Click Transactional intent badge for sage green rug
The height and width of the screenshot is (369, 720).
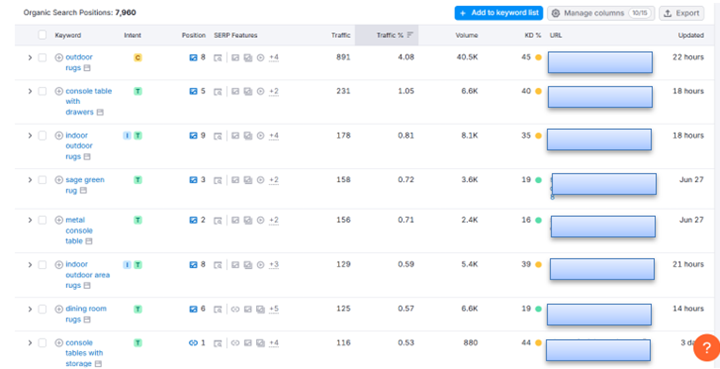coord(138,180)
